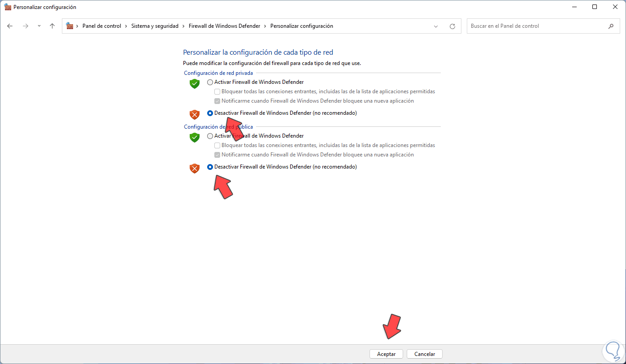Click red shield icon under private network settings
This screenshot has height=364, width=626.
pyautogui.click(x=194, y=114)
